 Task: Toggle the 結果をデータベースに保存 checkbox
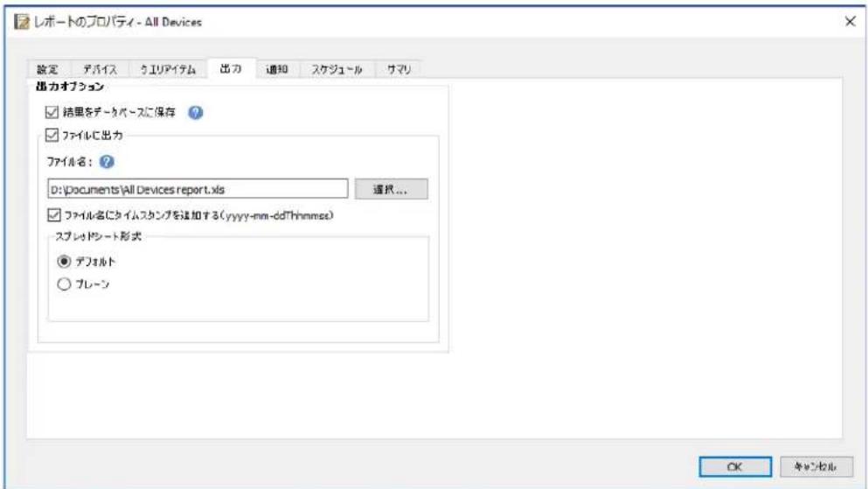(x=52, y=113)
